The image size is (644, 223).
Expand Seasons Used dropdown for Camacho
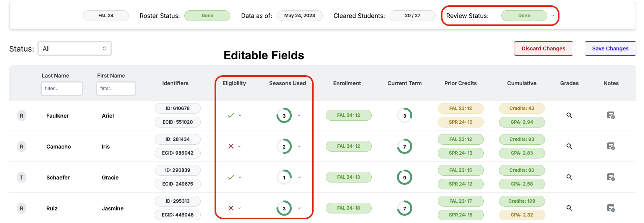[299, 146]
